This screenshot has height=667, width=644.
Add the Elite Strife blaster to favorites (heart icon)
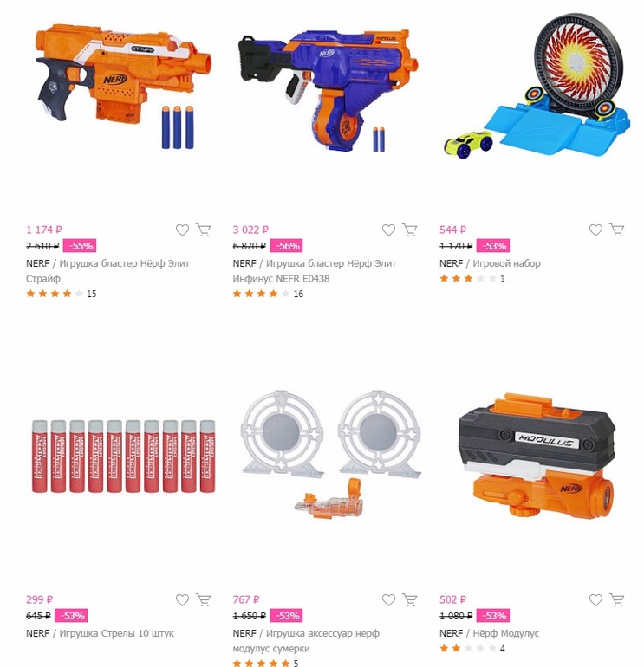182,230
